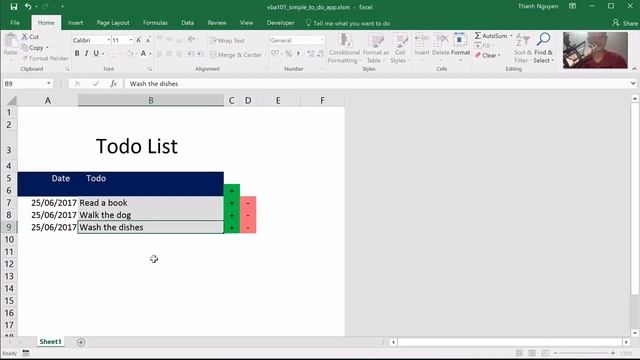Copy the selected cell

pos(33,48)
